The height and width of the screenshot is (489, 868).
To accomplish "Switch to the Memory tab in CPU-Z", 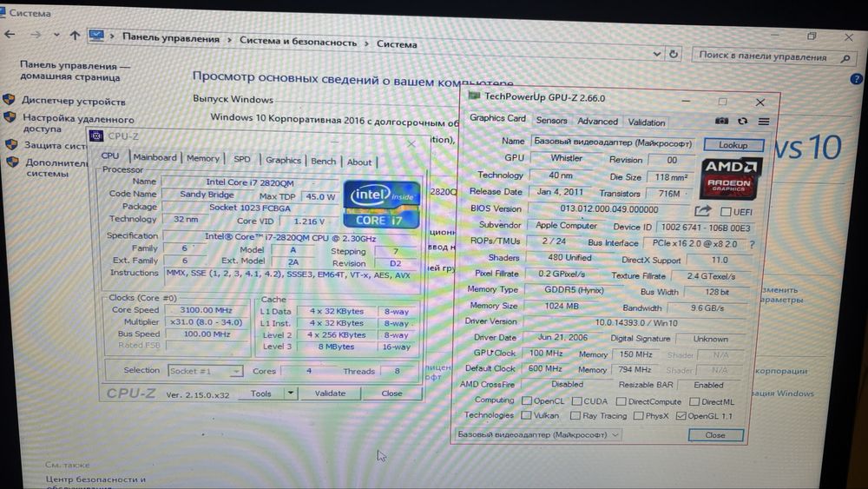I will [202, 158].
